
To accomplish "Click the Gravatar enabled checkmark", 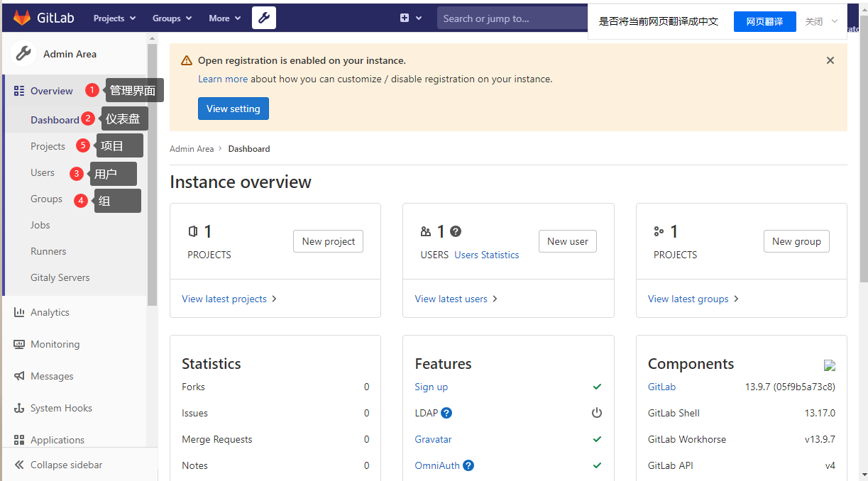I will coord(597,439).
